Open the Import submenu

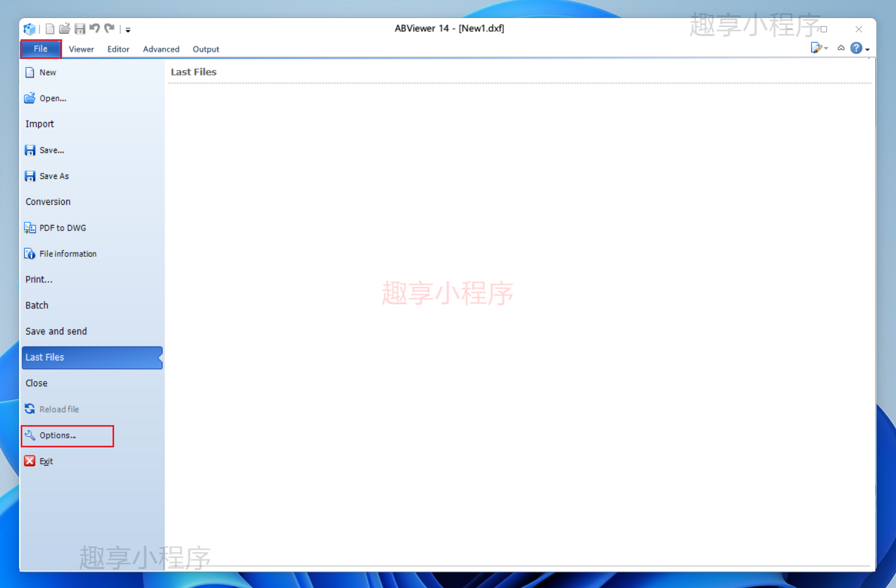coord(92,124)
